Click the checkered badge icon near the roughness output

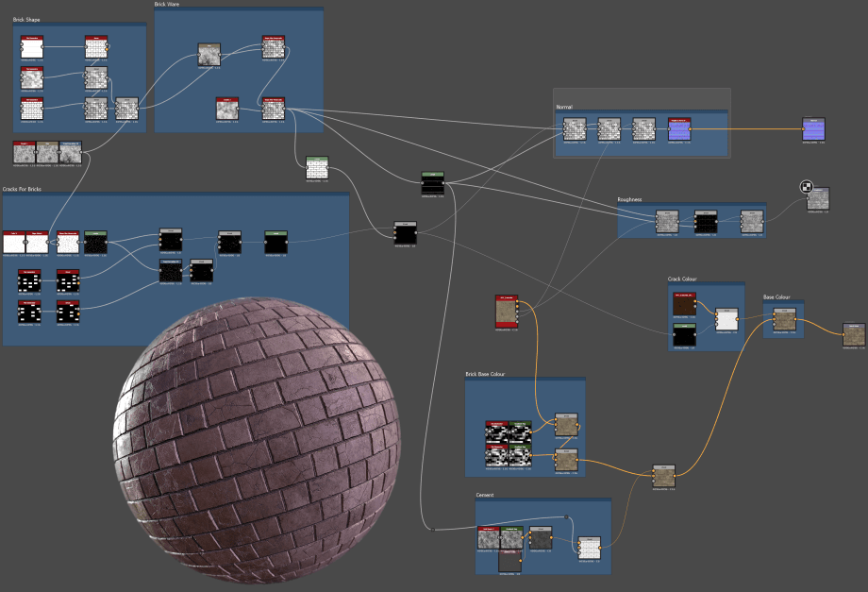point(807,187)
